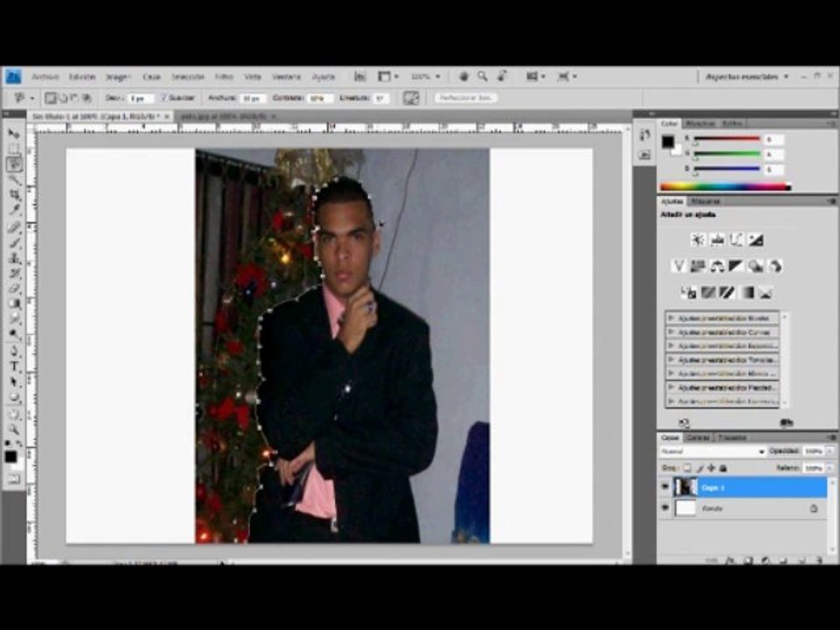Select the Rectangular Marquee tool

[x=14, y=149]
